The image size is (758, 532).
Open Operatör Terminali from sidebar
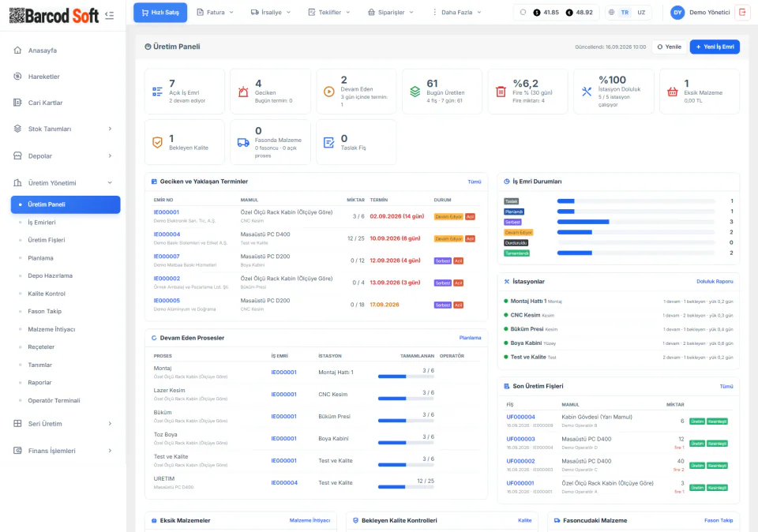pyautogui.click(x=54, y=400)
